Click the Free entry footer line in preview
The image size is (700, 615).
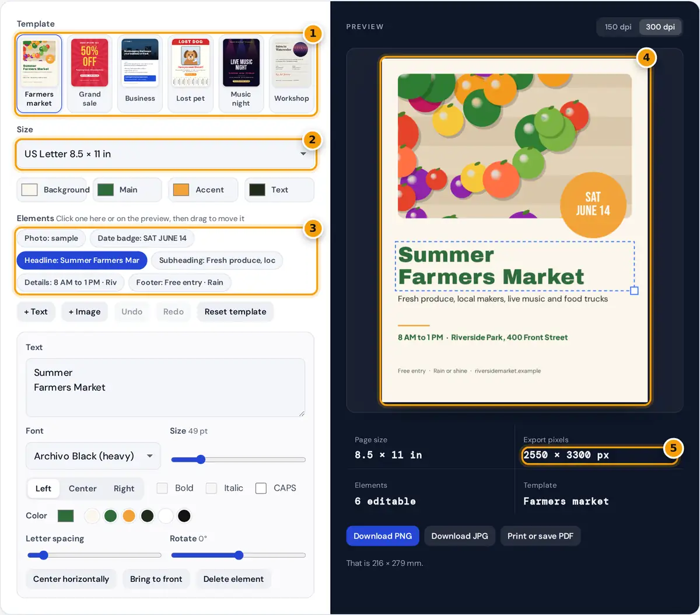point(469,371)
